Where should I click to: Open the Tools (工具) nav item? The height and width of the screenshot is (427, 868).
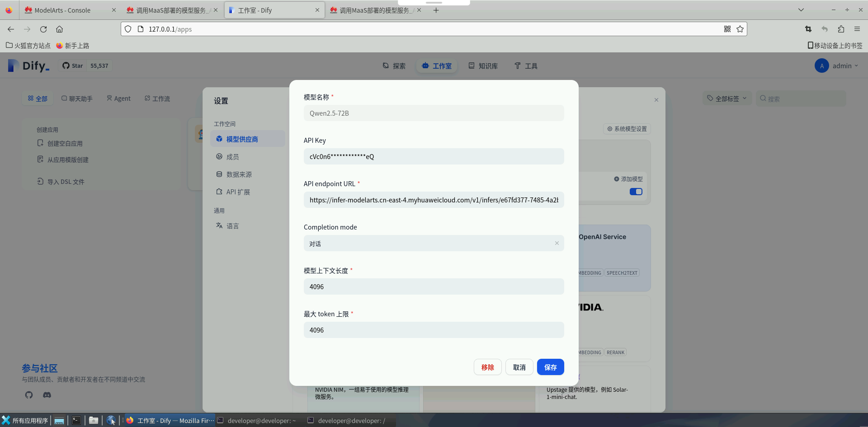pos(526,66)
